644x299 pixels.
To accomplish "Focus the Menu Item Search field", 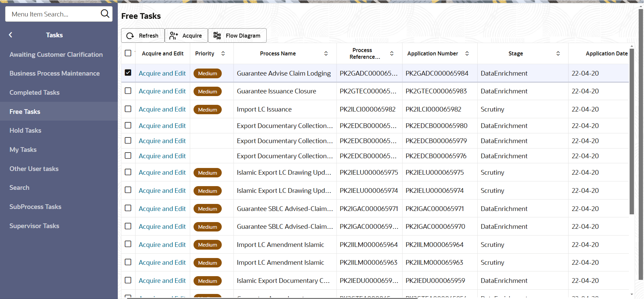I will click(54, 14).
